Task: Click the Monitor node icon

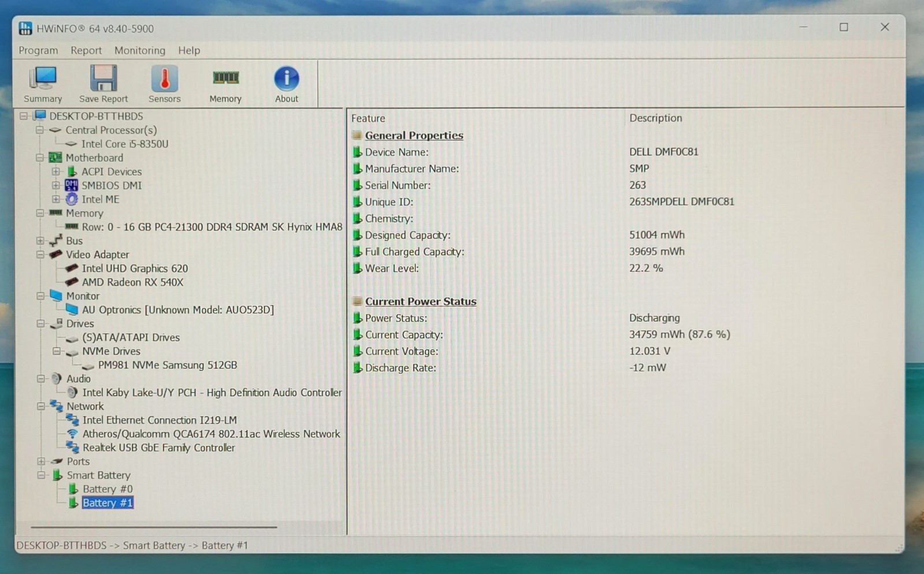Action: click(x=56, y=296)
